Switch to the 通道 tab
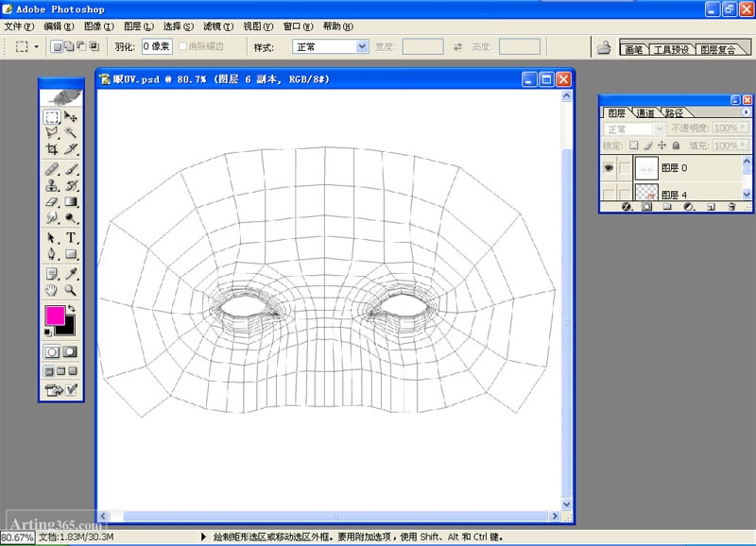Viewport: 756px width, 546px height. coord(645,112)
